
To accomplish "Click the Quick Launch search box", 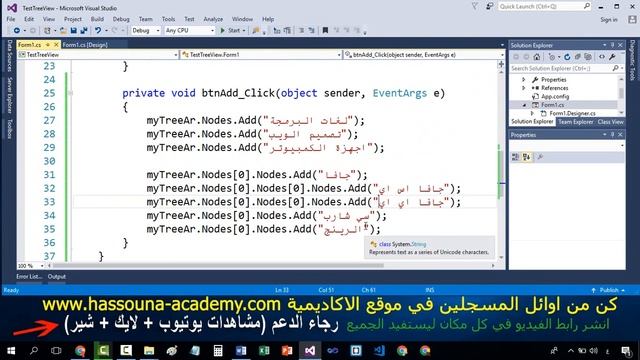I will (544, 7).
